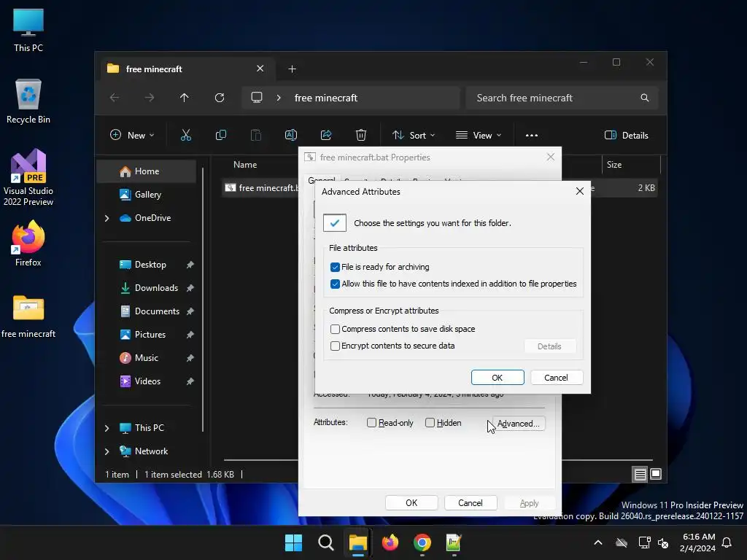
Task: Check the Hidden attribute
Action: coord(430,423)
